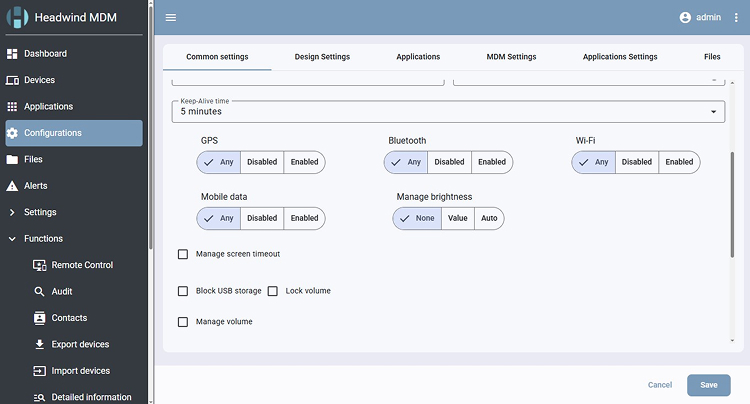Viewport: 750px width, 404px height.
Task: Click the Import devices arrow icon
Action: 39,371
